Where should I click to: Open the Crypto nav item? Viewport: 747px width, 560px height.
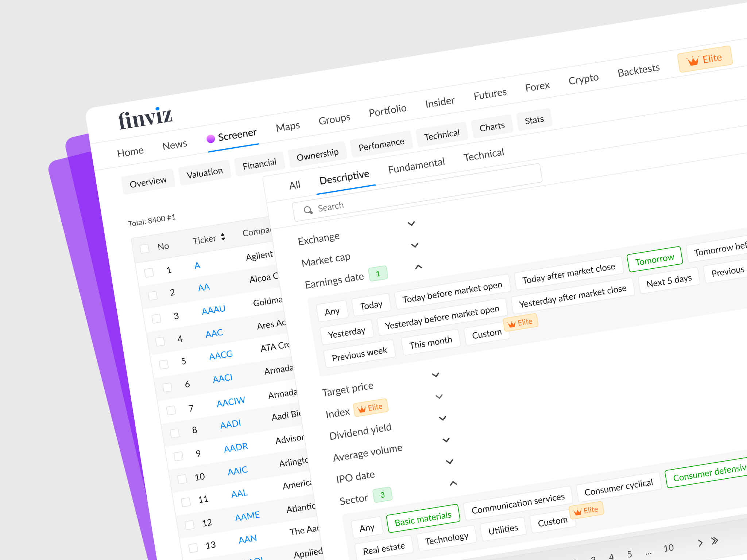click(584, 79)
